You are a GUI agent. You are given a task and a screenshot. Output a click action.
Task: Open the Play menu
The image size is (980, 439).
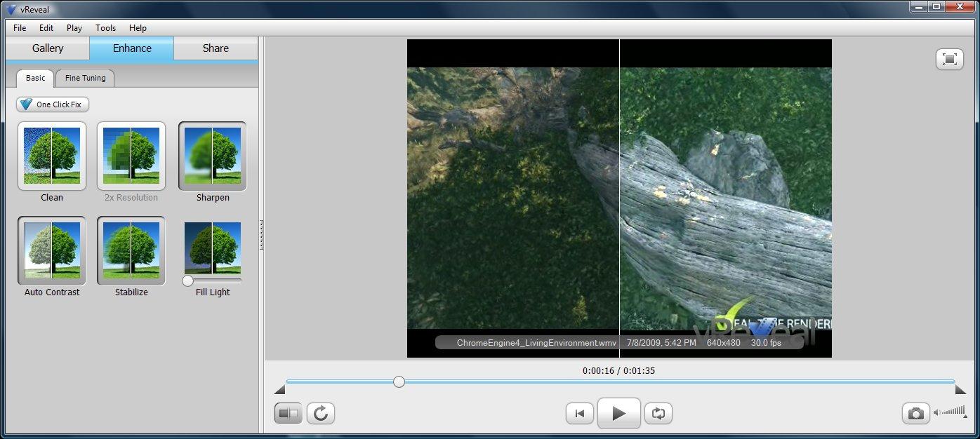click(x=74, y=28)
